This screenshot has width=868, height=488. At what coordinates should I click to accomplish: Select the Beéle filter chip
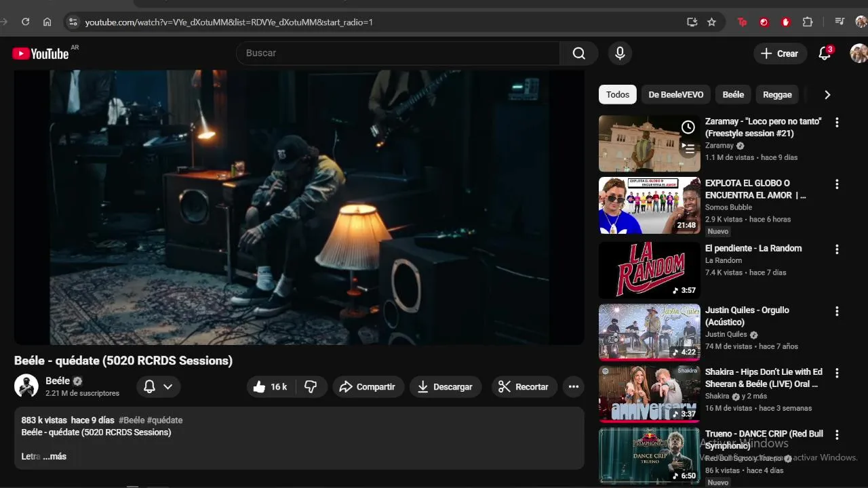point(733,95)
